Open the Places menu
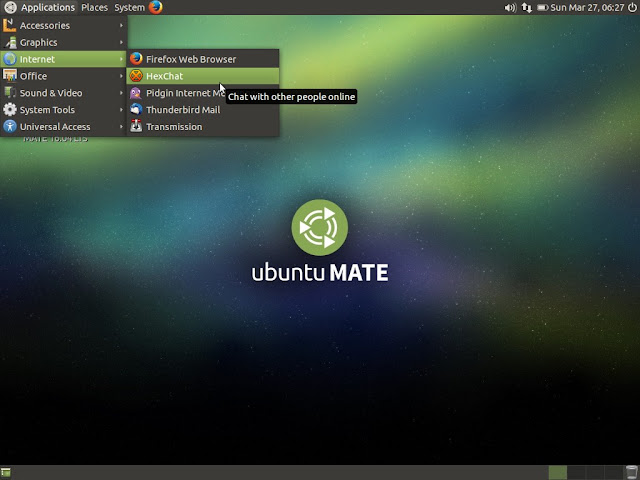Image resolution: width=640 pixels, height=480 pixels. pyautogui.click(x=94, y=7)
